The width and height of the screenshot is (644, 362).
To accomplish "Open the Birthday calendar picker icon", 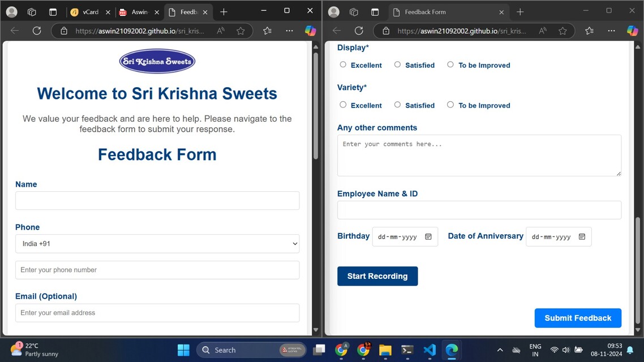I will pos(428,237).
